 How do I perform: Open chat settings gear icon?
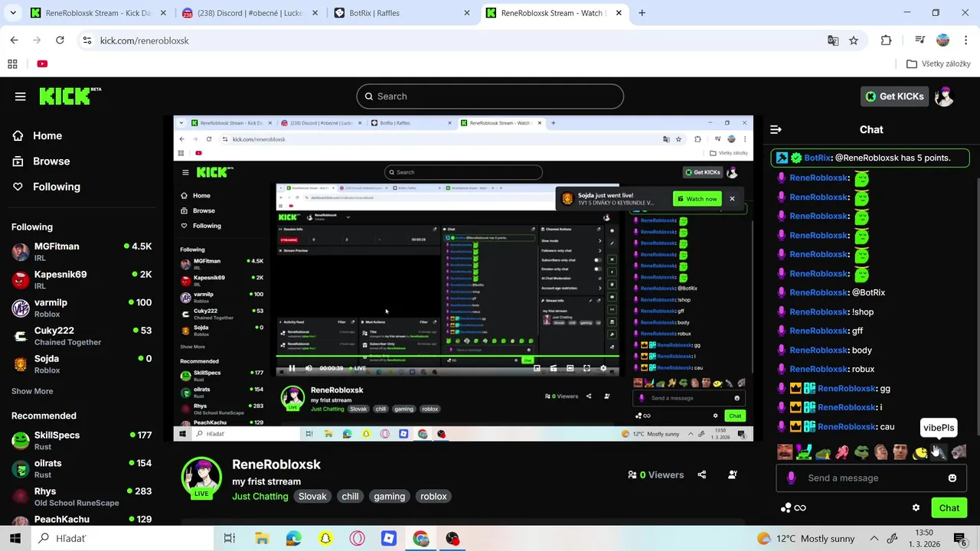(x=916, y=507)
